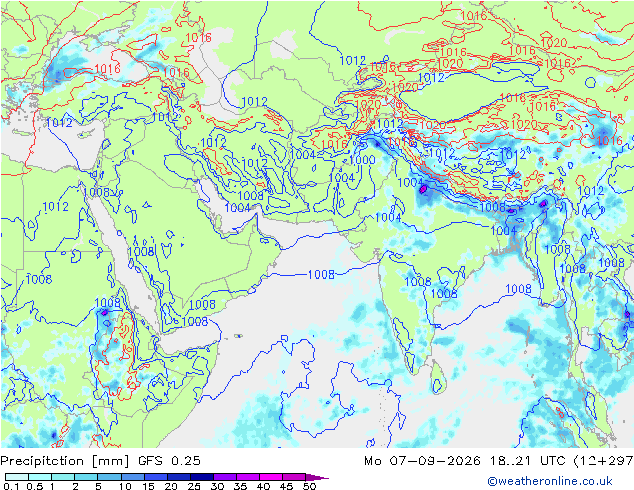Select the 5–10 mm legend swatch
This screenshot has height=490, width=634.
point(109,477)
